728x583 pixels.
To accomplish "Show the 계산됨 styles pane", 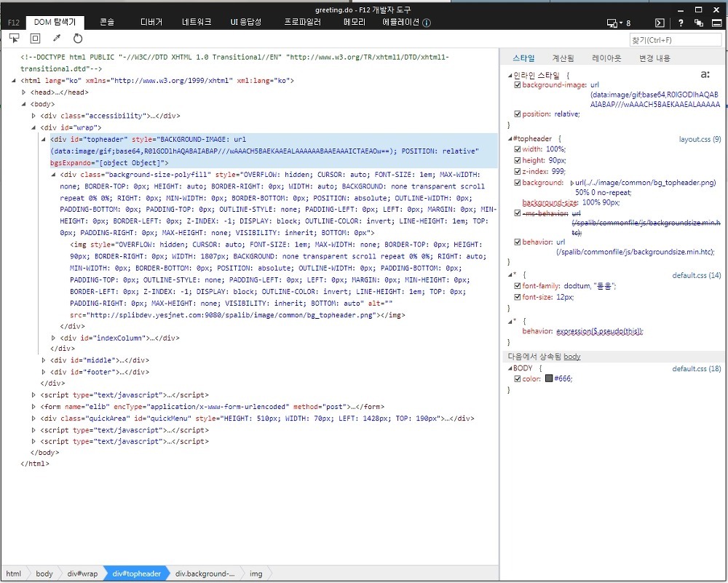I will [563, 58].
